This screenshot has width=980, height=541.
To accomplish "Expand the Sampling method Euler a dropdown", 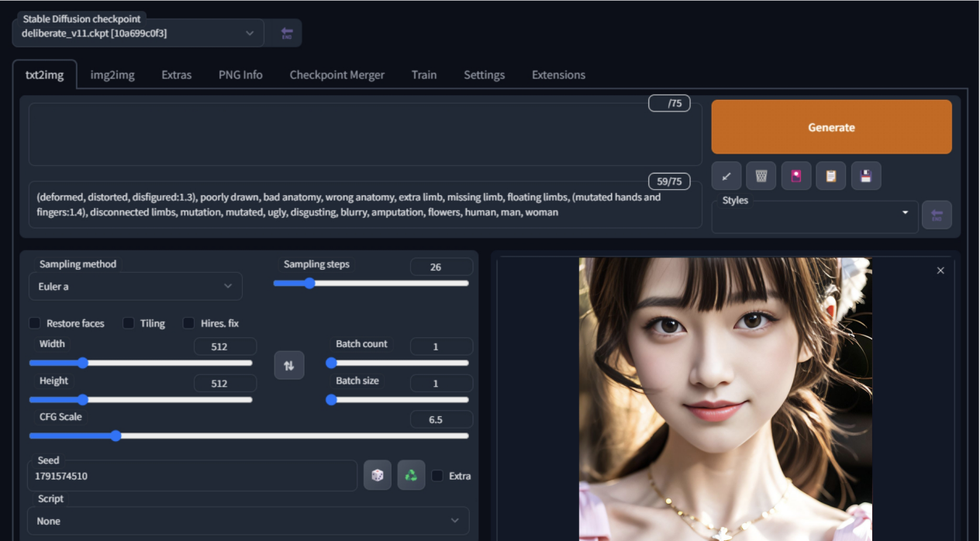I will click(136, 286).
